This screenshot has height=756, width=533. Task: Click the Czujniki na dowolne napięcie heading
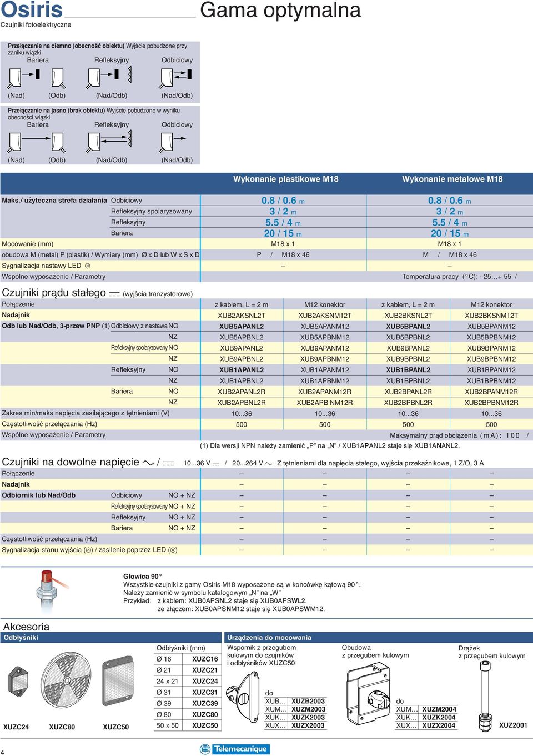pos(71,462)
